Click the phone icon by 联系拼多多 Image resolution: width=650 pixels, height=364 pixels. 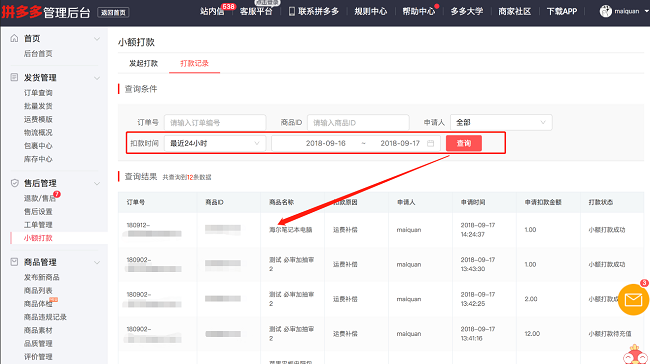292,11
